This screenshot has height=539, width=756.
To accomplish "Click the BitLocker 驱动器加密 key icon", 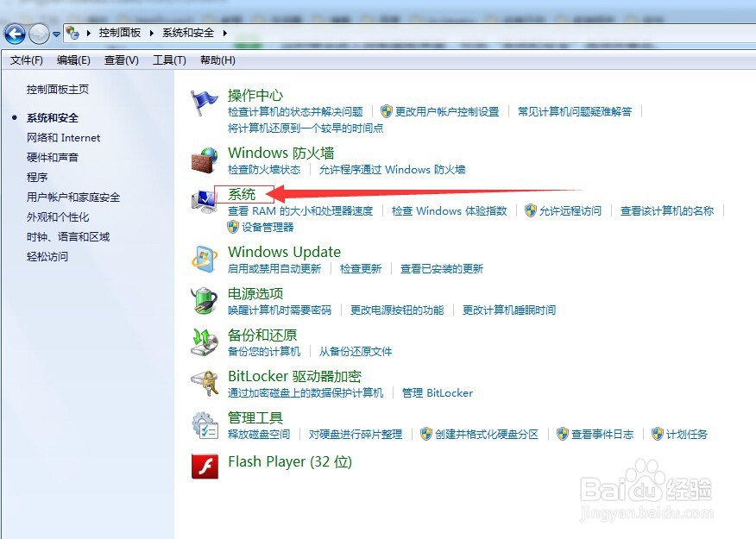I will point(205,382).
